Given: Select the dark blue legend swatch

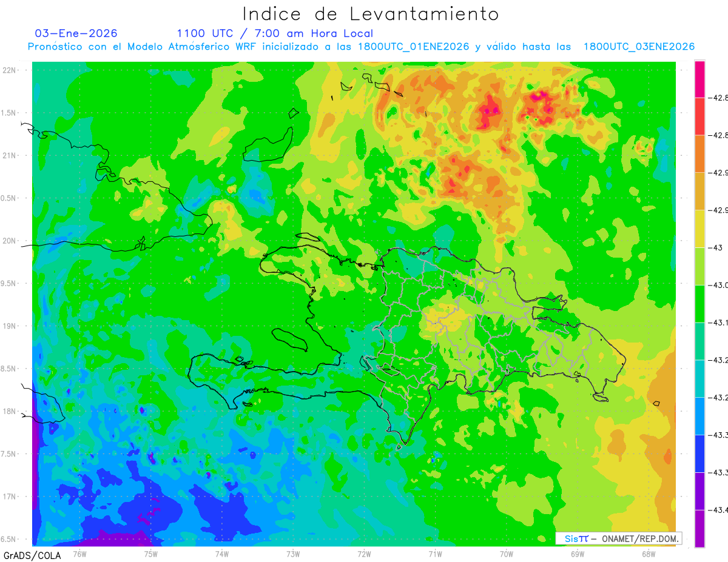Looking at the screenshot, I should tap(699, 453).
